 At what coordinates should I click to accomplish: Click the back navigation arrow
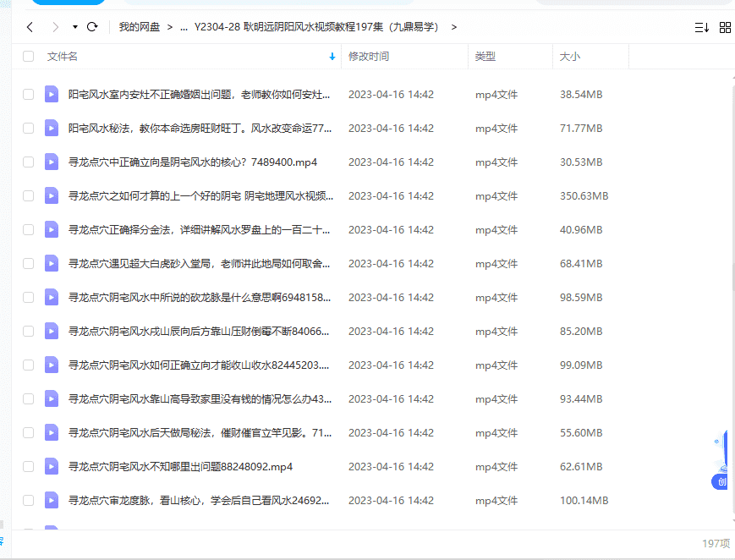point(30,27)
